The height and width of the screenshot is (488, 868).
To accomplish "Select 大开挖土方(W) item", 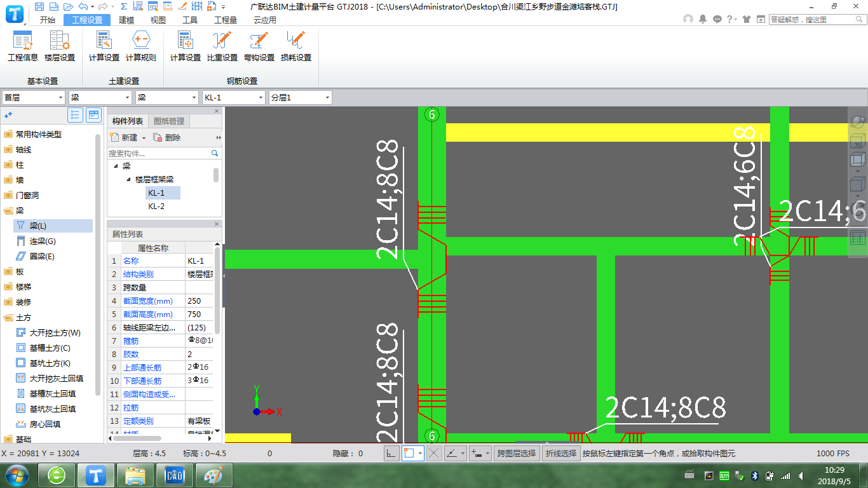I will point(55,333).
